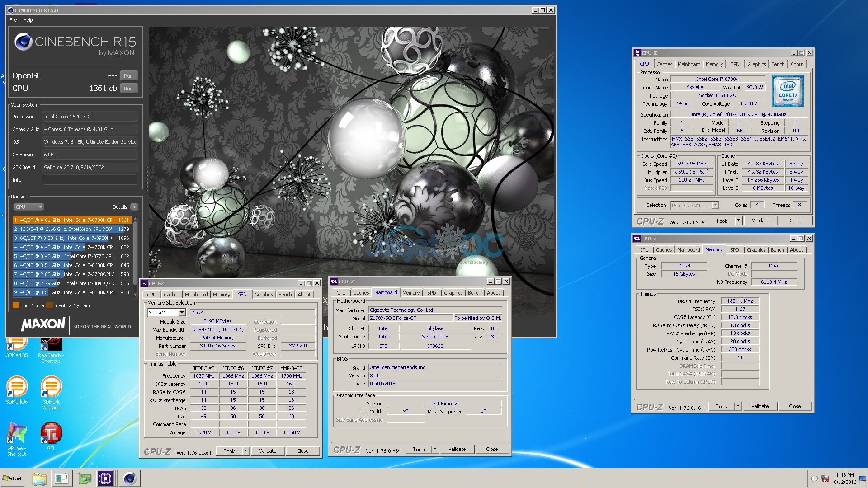Select ranking row Intel Core i7-4770K 822

pos(72,247)
